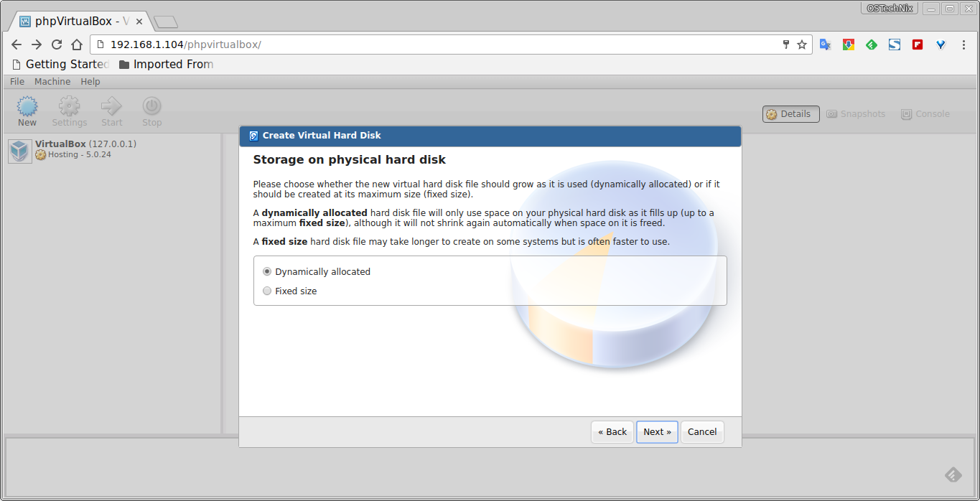Open the Imported From bookmarks folder
The image size is (980, 501).
(x=167, y=64)
